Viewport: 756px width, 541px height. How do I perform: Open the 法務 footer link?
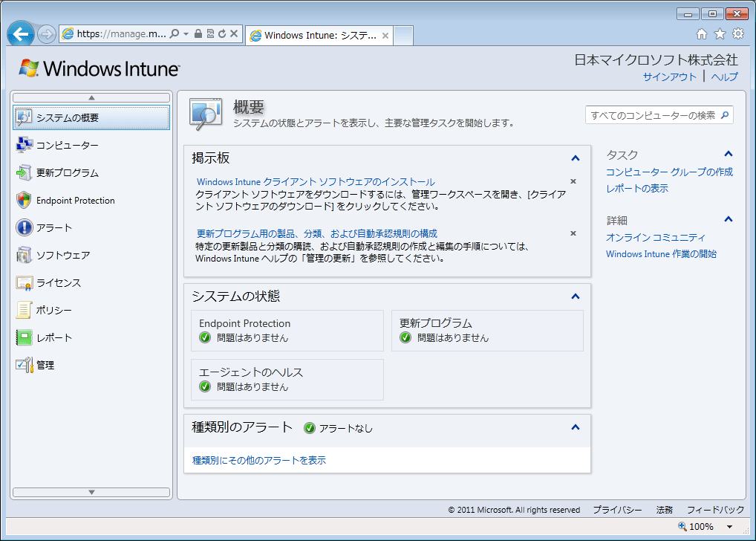tap(664, 510)
